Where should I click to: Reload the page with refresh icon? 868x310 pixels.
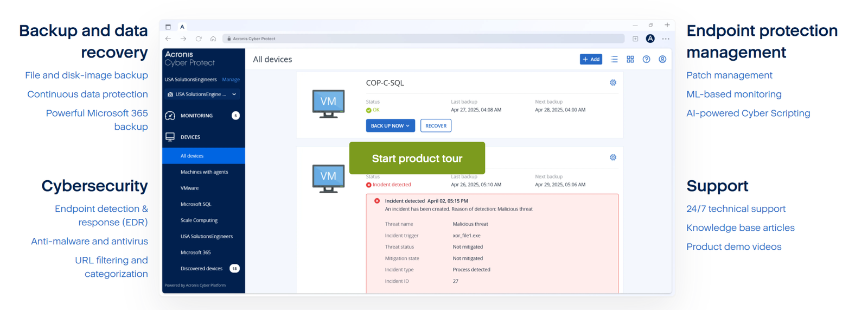(x=199, y=39)
